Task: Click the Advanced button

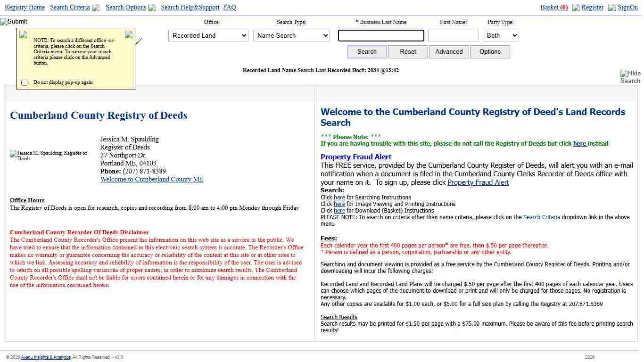Action: point(449,52)
